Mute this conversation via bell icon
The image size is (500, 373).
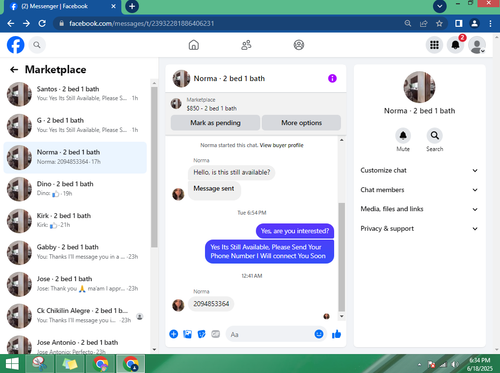(x=403, y=136)
